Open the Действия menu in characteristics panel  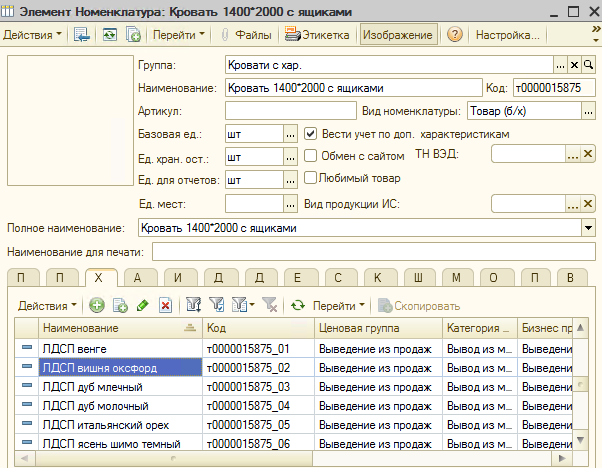[x=47, y=306]
